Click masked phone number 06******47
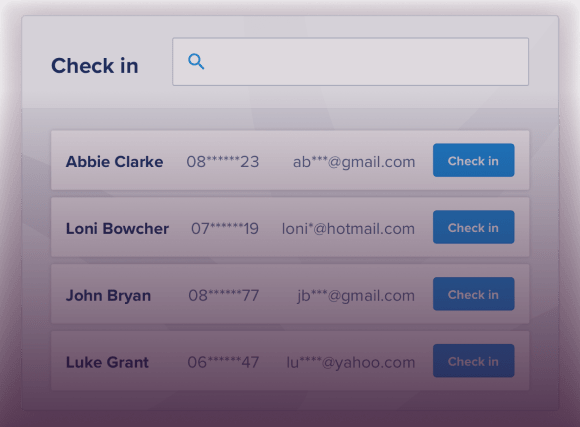This screenshot has width=580, height=427. point(223,362)
